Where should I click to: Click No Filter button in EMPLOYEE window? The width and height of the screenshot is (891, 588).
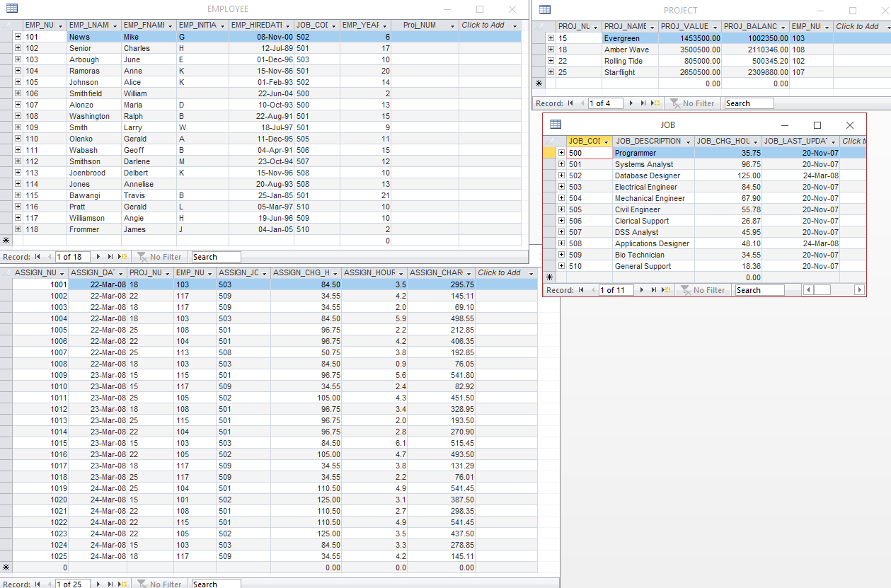pos(160,257)
